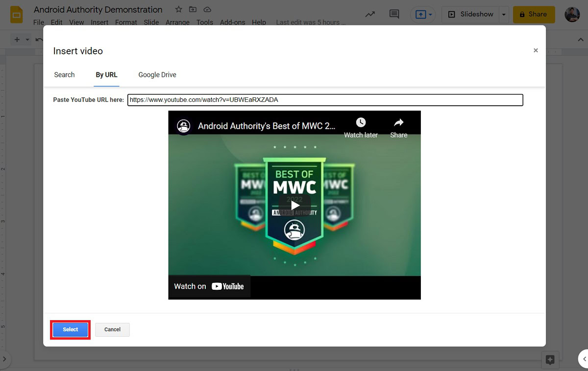Open the Explore icon at bottom right
This screenshot has height=371, width=588.
(x=550, y=360)
